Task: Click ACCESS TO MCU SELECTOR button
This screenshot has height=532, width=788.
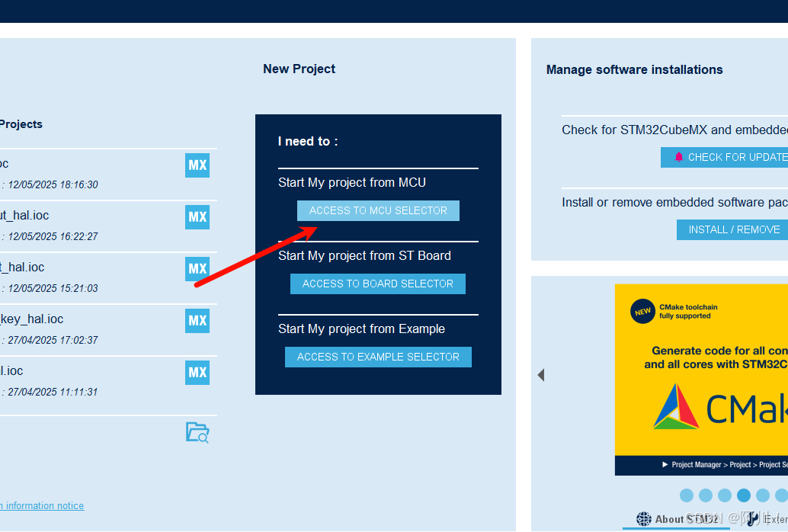Action: (378, 210)
